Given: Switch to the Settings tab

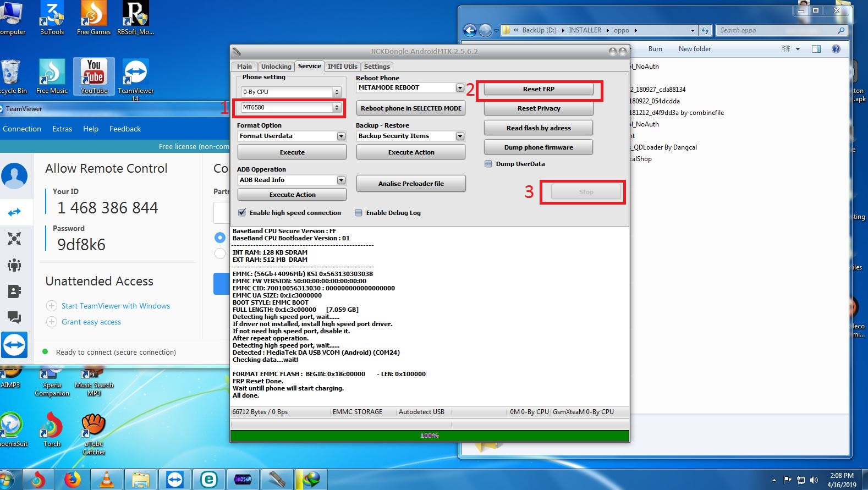Looking at the screenshot, I should click(x=377, y=67).
